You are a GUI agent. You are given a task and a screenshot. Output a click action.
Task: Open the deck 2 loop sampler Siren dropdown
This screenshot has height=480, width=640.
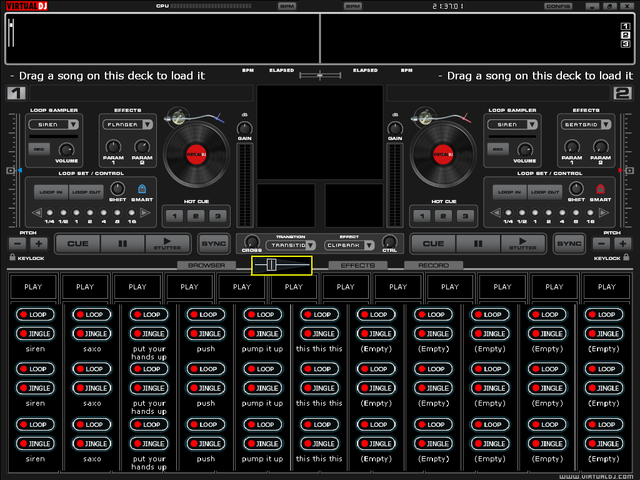coord(512,124)
